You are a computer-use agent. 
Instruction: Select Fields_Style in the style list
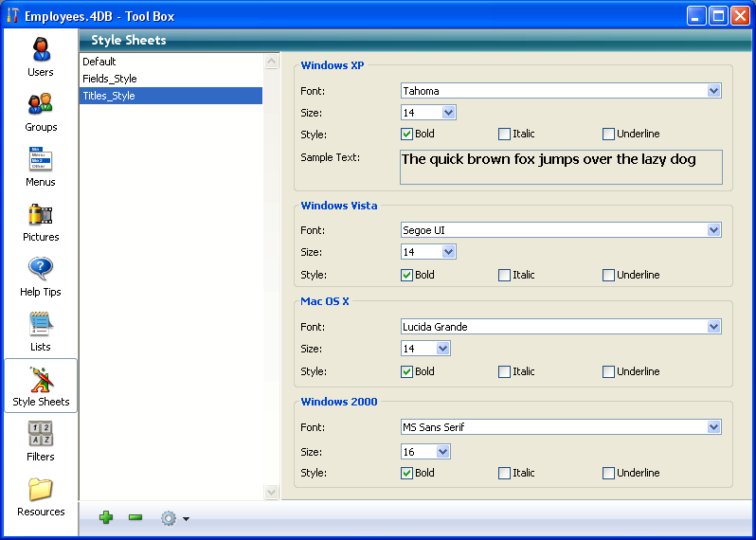point(110,79)
